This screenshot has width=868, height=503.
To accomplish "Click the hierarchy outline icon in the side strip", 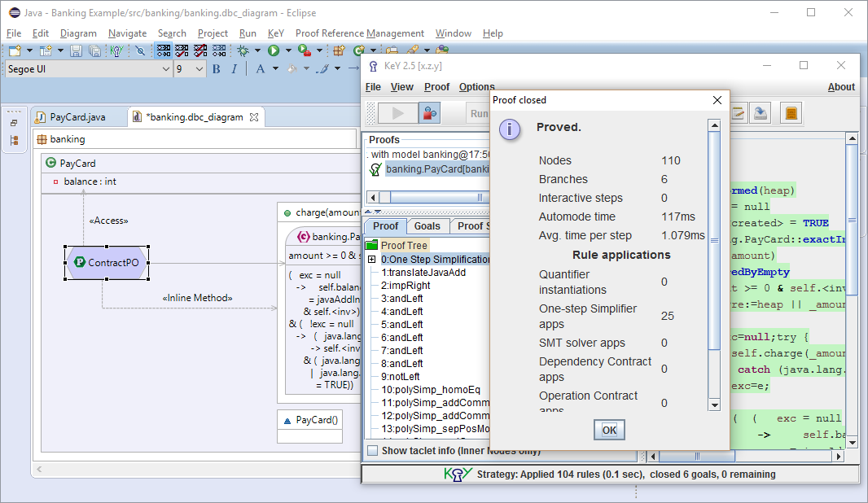I will coord(14,140).
